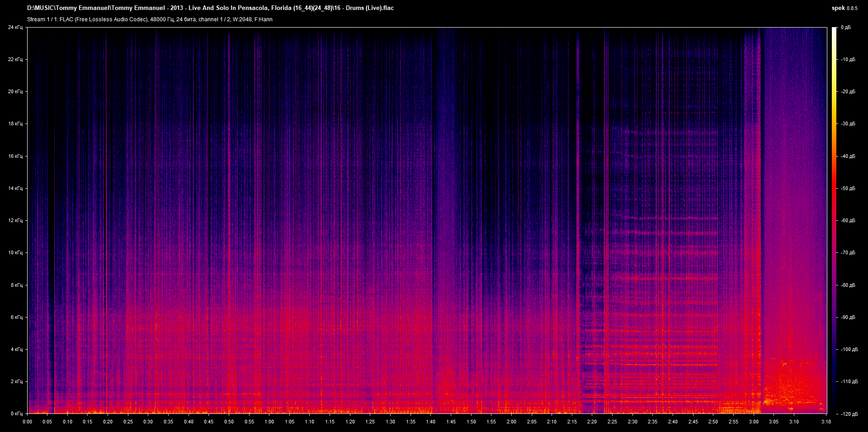This screenshot has height=432, width=868.
Task: Click the -60 дБ scale label
Action: tap(848, 221)
